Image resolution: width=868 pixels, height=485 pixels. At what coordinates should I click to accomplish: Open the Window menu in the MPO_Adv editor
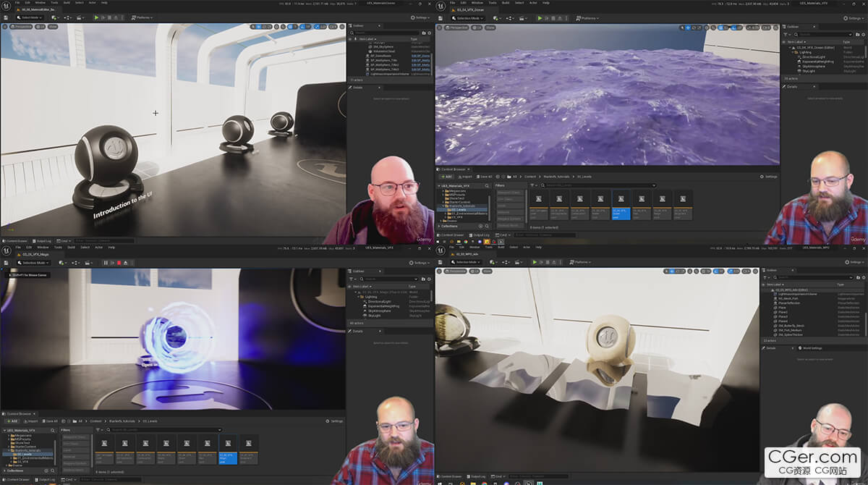click(475, 247)
